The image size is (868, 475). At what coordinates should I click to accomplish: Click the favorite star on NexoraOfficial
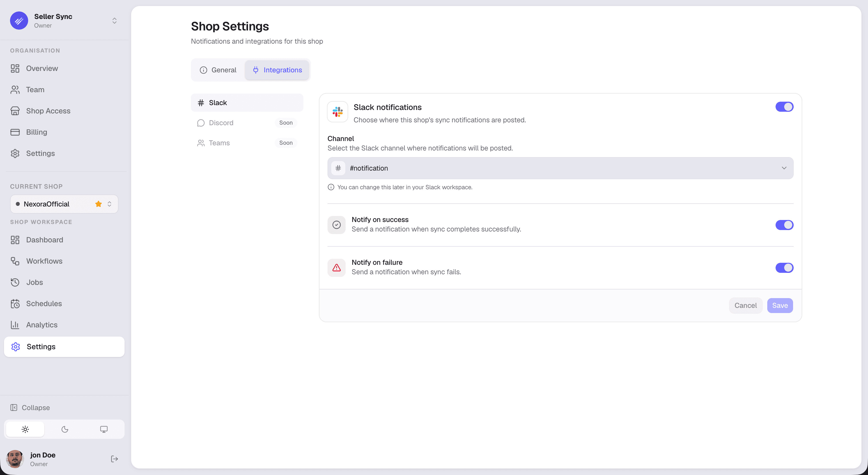[x=98, y=204]
